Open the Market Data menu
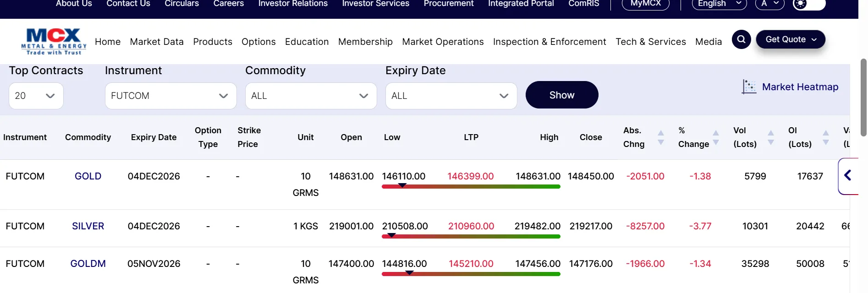The height and width of the screenshot is (293, 868). [x=157, y=42]
